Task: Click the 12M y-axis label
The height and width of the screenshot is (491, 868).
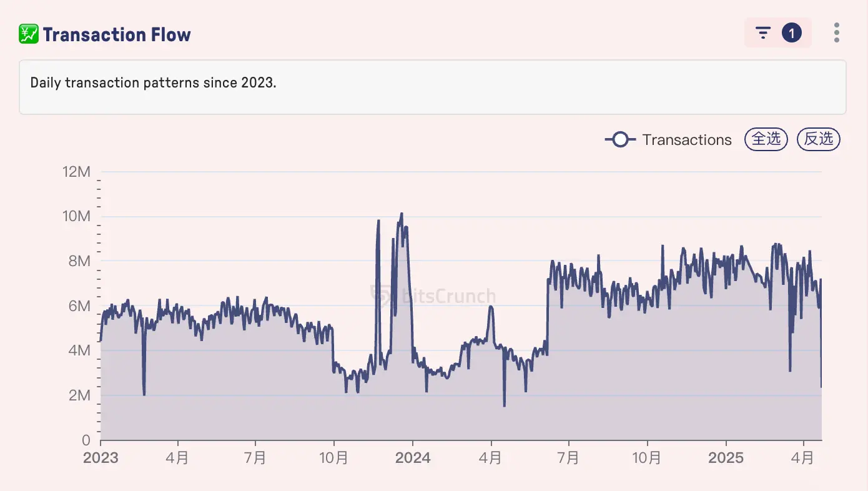Action: (77, 171)
